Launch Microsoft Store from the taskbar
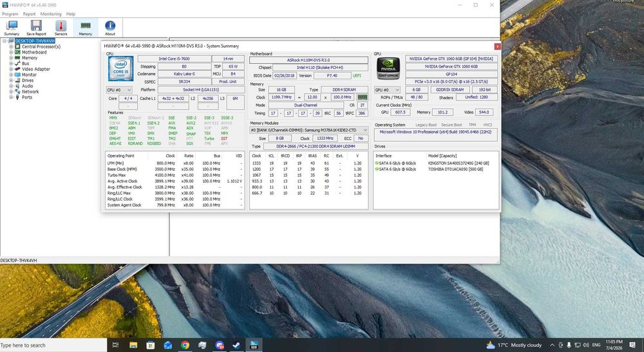 click(150, 345)
